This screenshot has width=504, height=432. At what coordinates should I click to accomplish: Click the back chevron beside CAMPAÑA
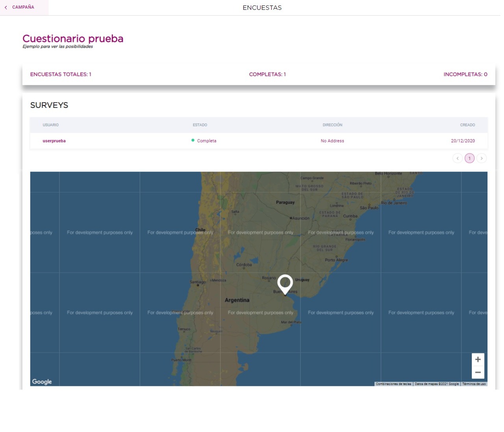[x=6, y=7]
